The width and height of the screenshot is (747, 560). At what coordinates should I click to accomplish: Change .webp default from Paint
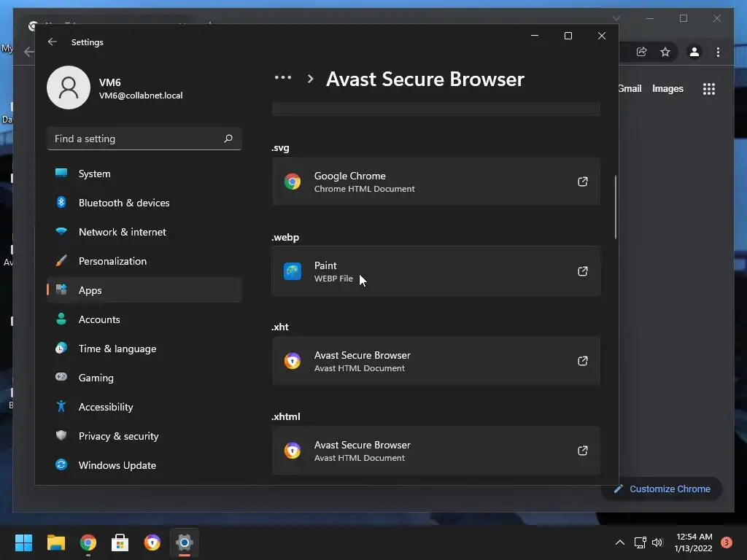(436, 271)
